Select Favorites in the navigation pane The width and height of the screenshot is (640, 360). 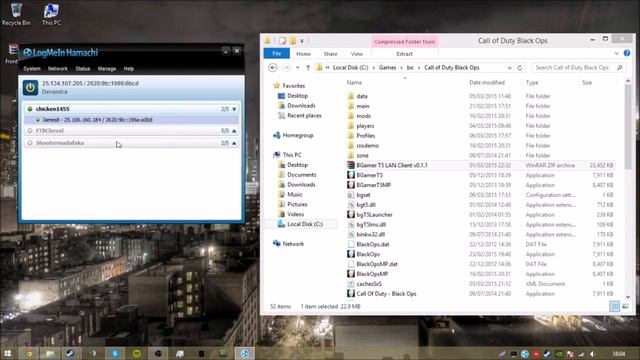pos(293,86)
